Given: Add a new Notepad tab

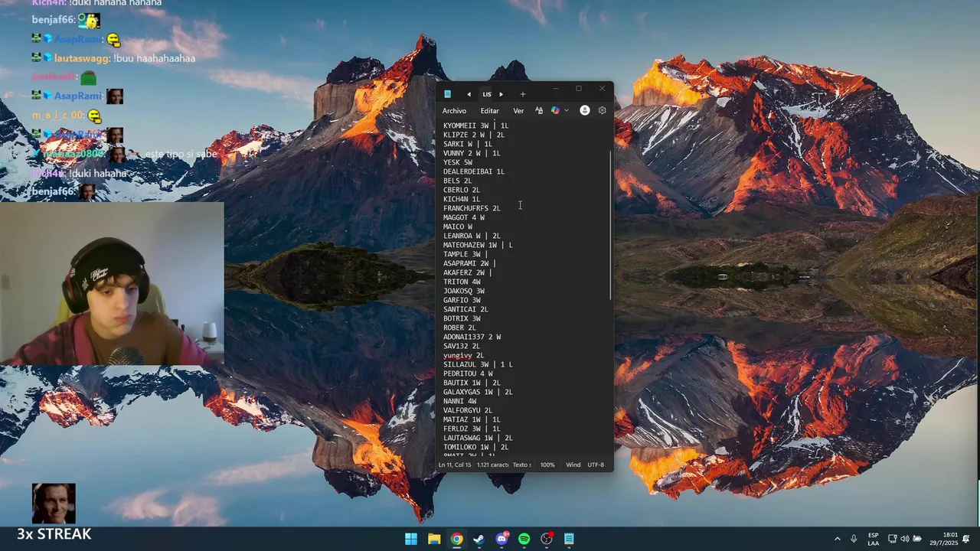Looking at the screenshot, I should coord(523,94).
